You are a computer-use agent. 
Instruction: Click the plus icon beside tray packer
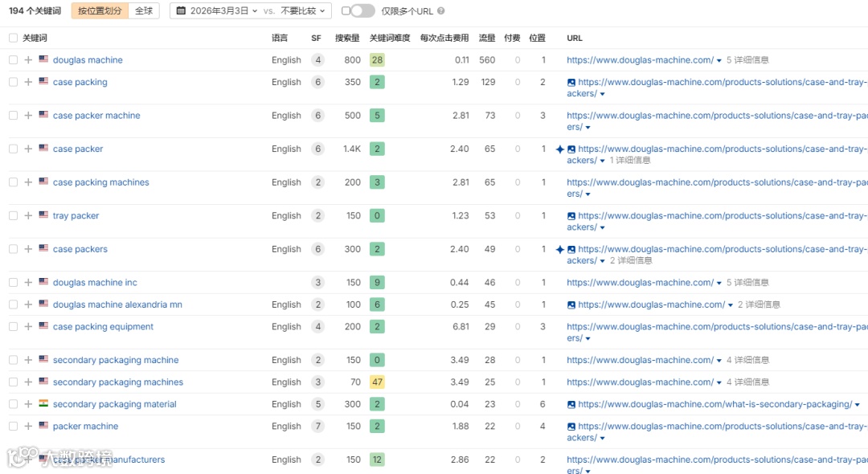pyautogui.click(x=28, y=215)
